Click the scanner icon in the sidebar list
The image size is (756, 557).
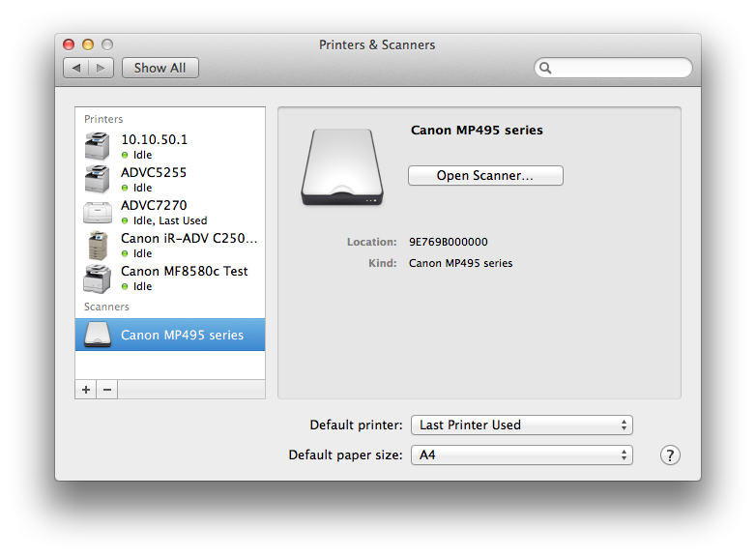[98, 335]
